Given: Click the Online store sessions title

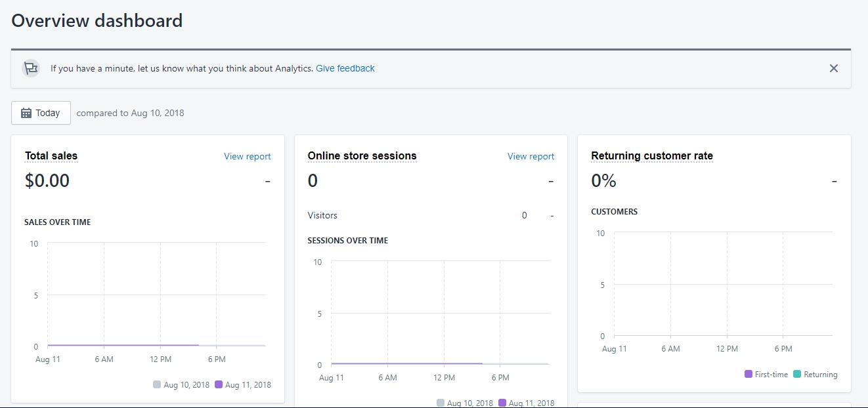Looking at the screenshot, I should (362, 156).
